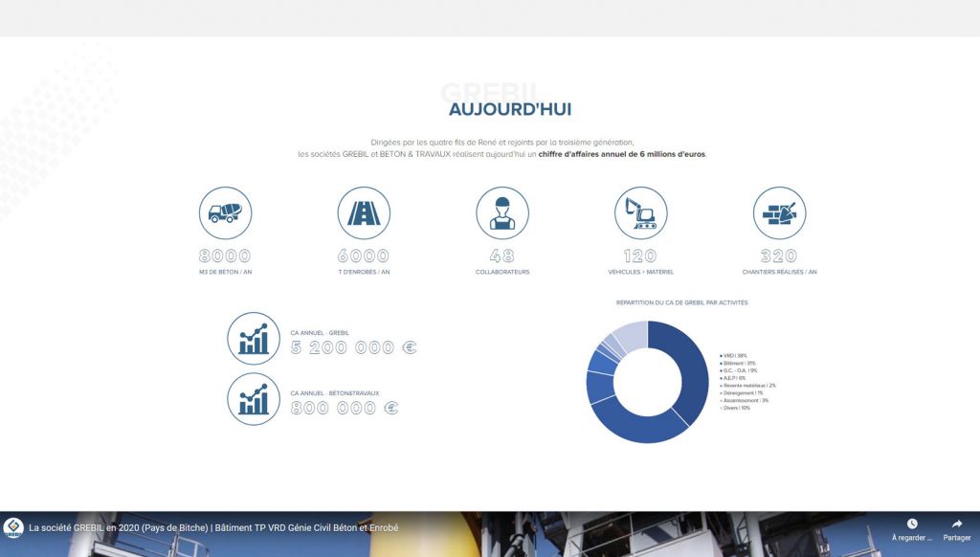This screenshot has height=557, width=980.
Task: Click the AUJOURD'HUI heading
Action: pos(510,109)
